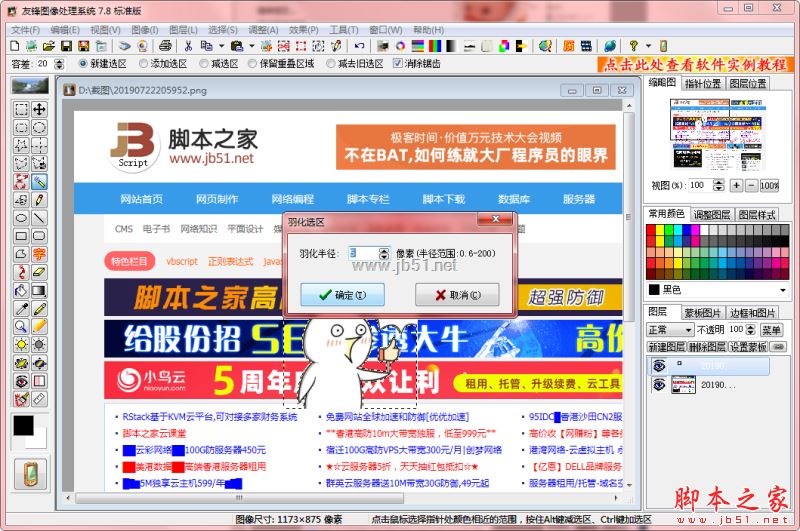Select the move tool
This screenshot has width=800, height=531.
[x=39, y=109]
